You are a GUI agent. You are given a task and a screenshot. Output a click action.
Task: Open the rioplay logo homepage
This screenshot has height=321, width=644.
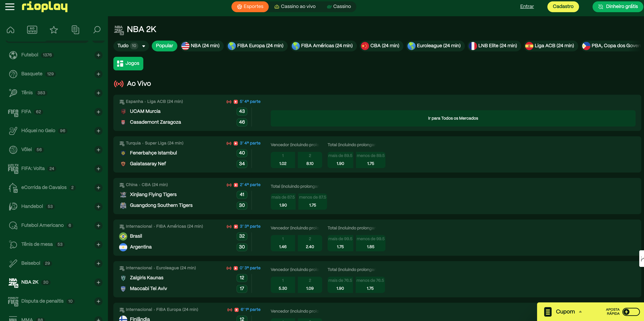coord(45,6)
